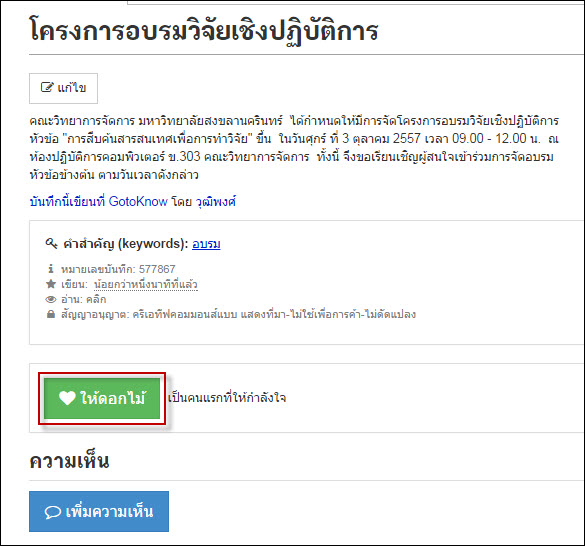Click the key icon beside คำสำคัญ
The image size is (585, 546).
51,244
